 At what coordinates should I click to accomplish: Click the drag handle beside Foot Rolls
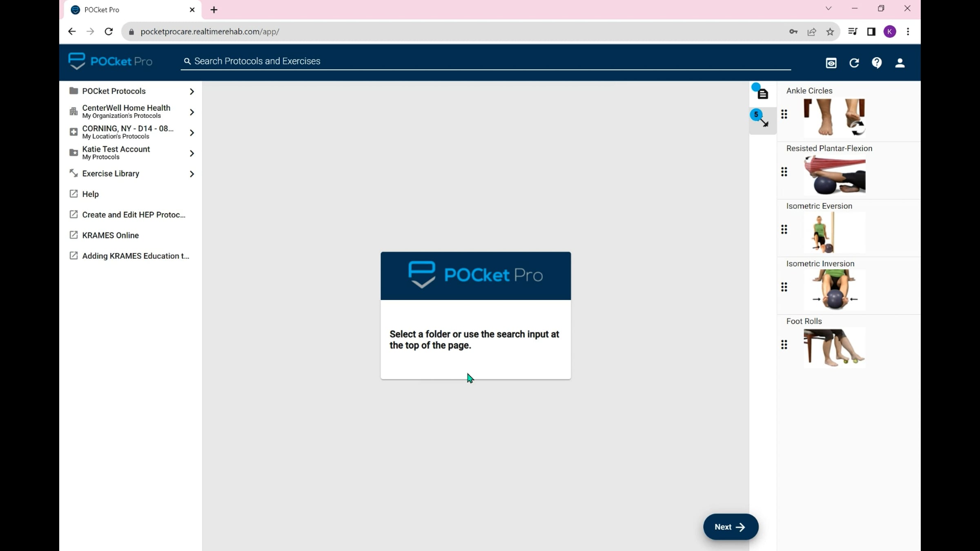coord(784,344)
